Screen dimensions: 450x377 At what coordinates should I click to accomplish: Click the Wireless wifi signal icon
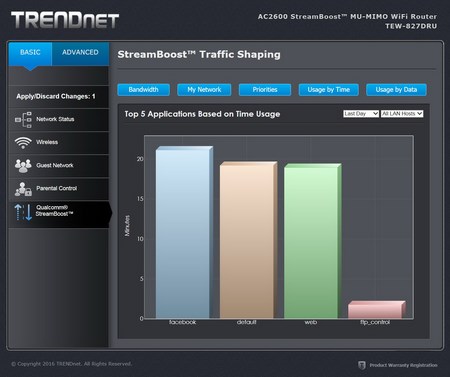(23, 143)
